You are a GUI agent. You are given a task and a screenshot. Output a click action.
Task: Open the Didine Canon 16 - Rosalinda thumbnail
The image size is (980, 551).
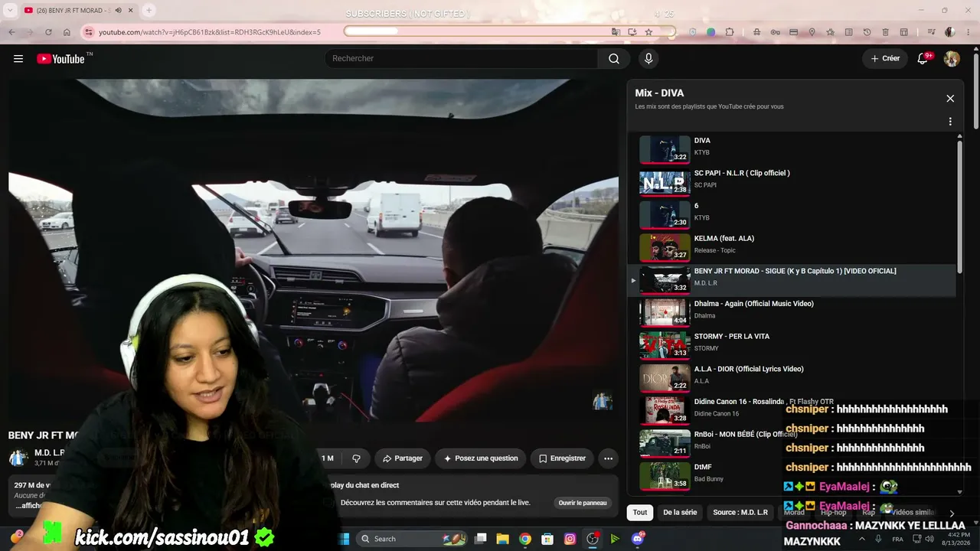(x=665, y=411)
